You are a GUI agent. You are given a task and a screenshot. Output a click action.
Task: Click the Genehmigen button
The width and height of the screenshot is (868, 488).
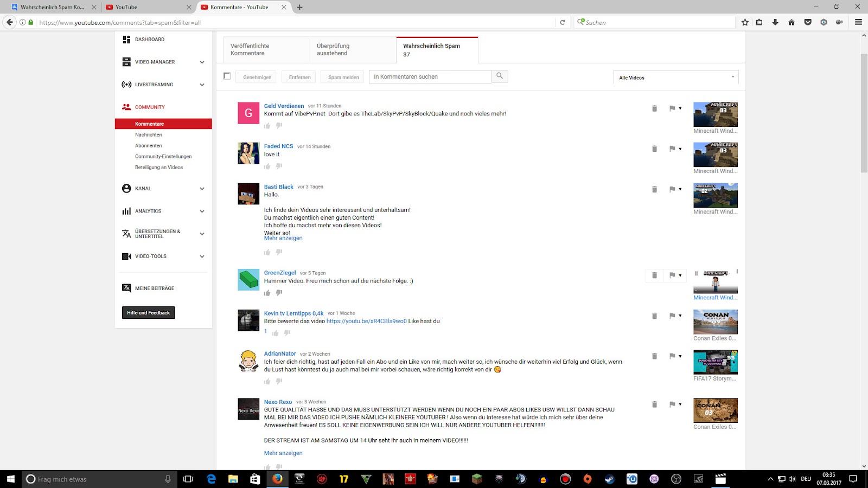257,77
